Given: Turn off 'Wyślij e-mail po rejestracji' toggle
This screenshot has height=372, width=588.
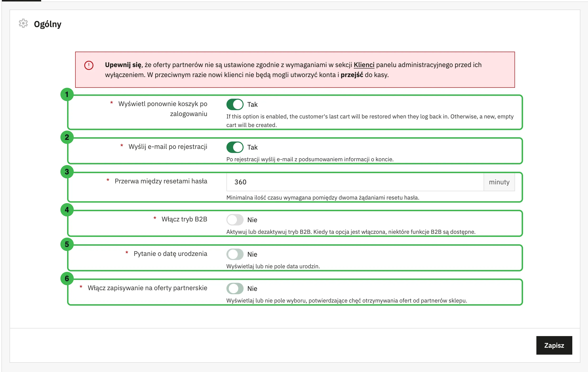Looking at the screenshot, I should (x=235, y=147).
